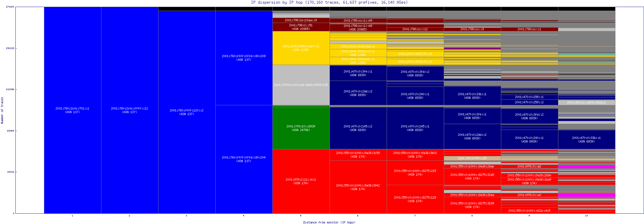This screenshot has width=644, height=224.
Task: Click 2001:470:0:240::1 block in hop 7 column
Action: (415, 96)
